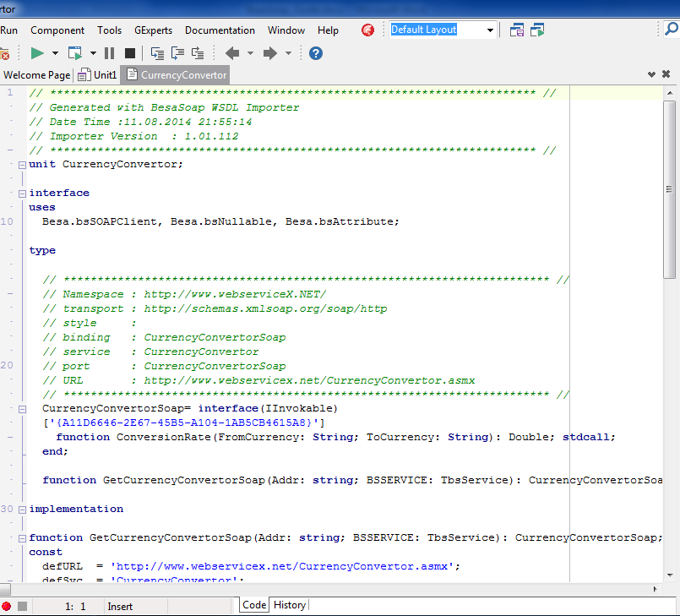Click the vertical scrollbar thumb

click(x=670, y=189)
